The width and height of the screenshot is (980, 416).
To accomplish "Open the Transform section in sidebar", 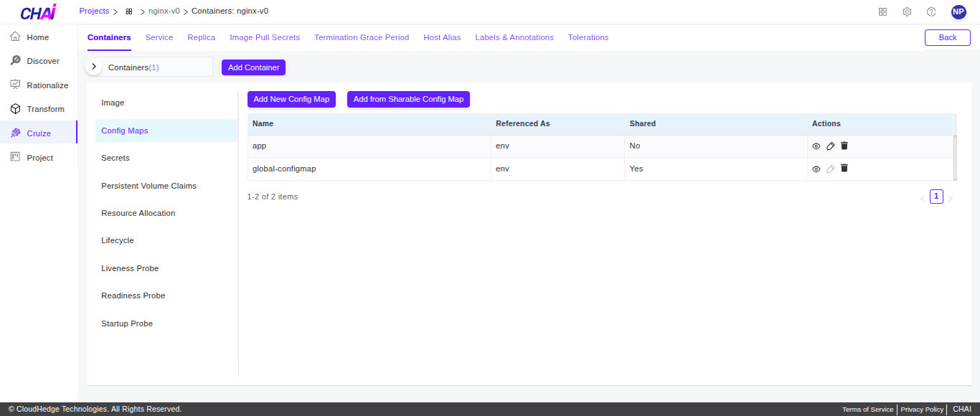I will (44, 108).
